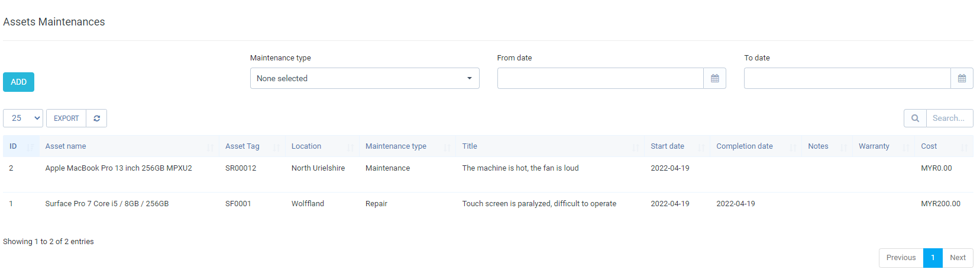Focus the From date input field
The height and width of the screenshot is (269, 980).
(600, 78)
